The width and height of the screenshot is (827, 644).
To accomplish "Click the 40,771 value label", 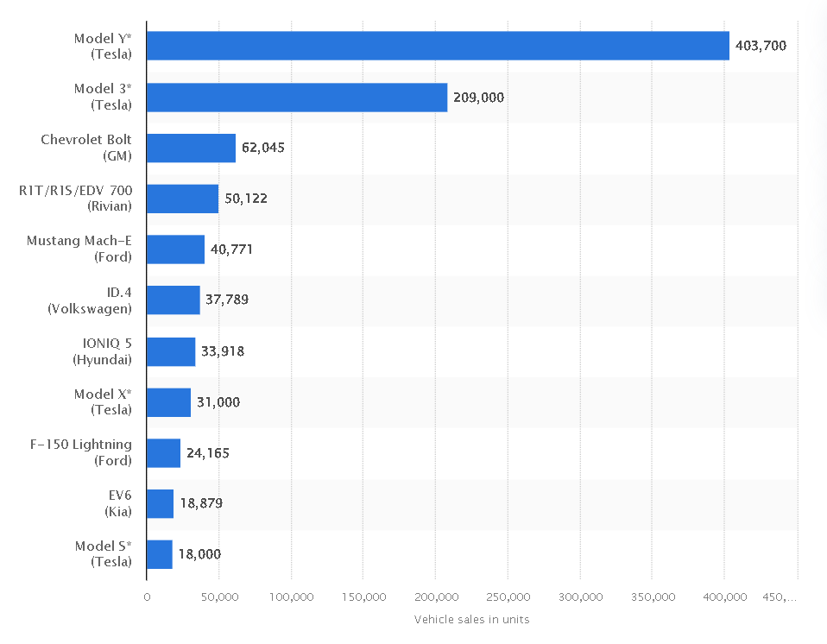I will click(231, 249).
